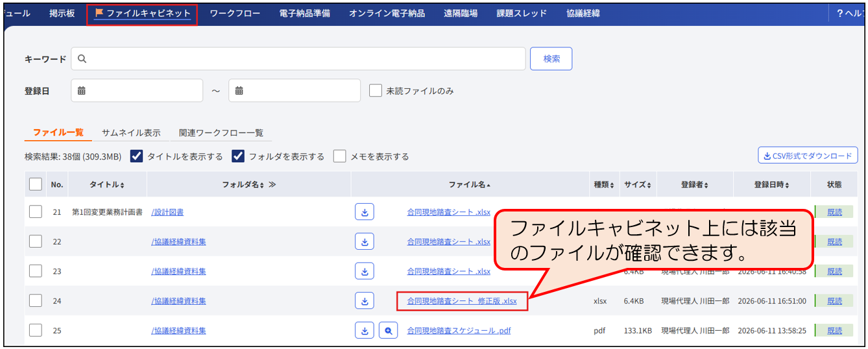The width and height of the screenshot is (868, 349).
Task: Switch to サムネイル表示 tab
Action: click(x=131, y=132)
